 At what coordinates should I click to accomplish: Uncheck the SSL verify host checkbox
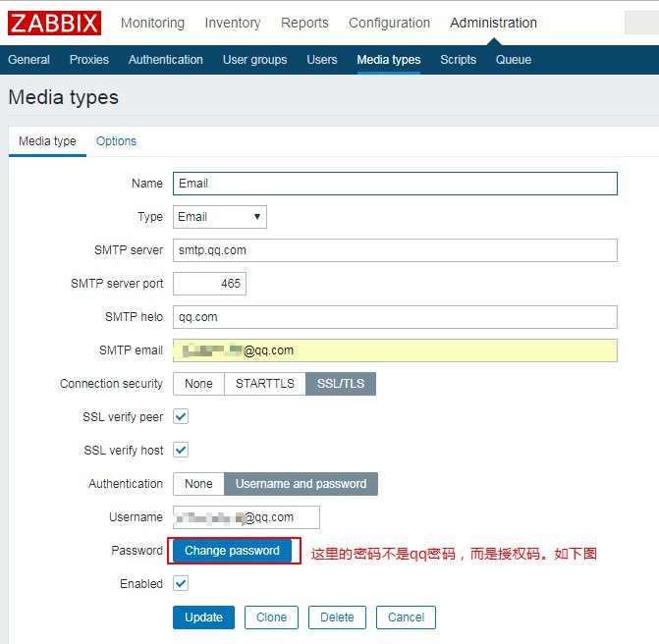point(181,451)
